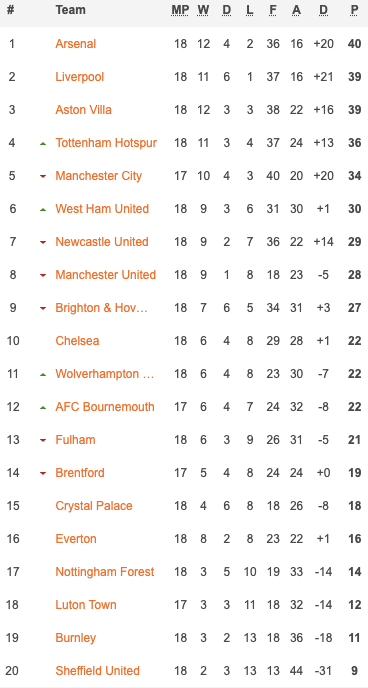
Task: Open the Chelsea team link
Action: (77, 341)
